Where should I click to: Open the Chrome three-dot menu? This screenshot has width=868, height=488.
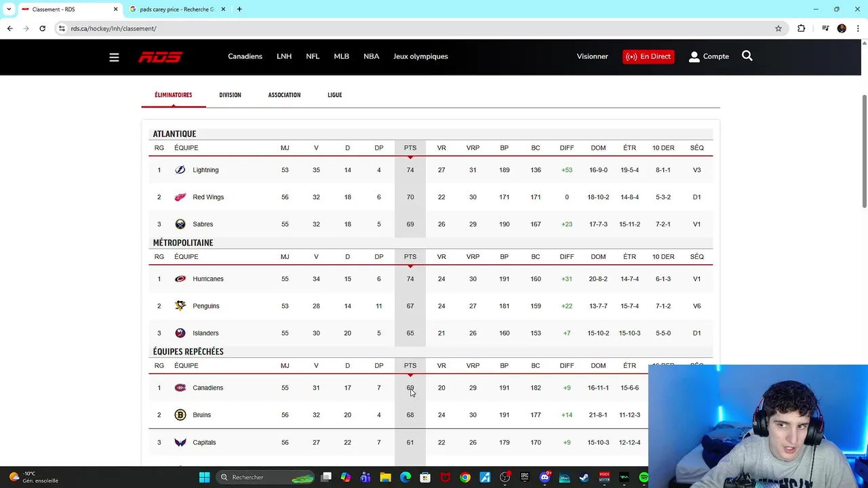859,28
